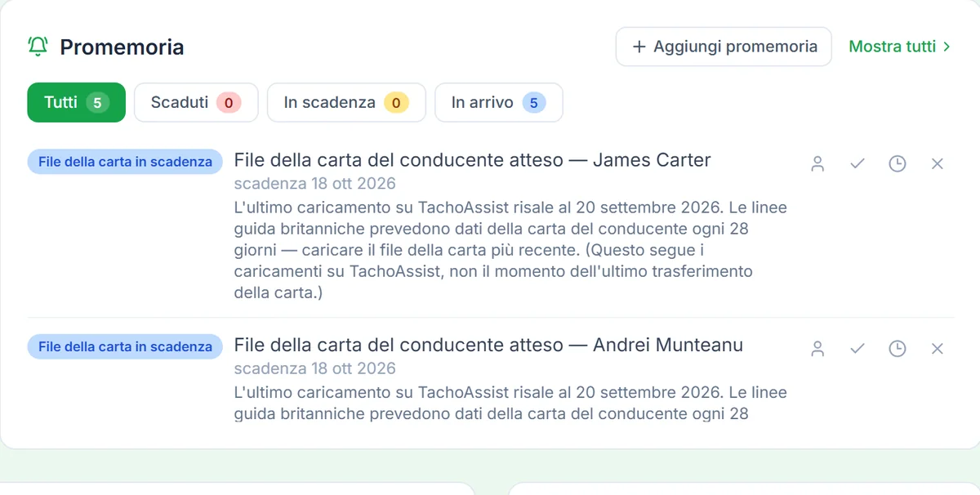The image size is (980, 495).
Task: Click Aggiungi promemoria button
Action: click(724, 47)
